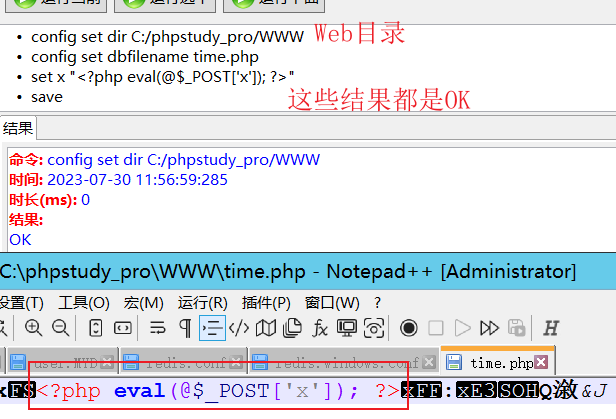
Task: Click the stop recording square icon
Action: (x=436, y=328)
